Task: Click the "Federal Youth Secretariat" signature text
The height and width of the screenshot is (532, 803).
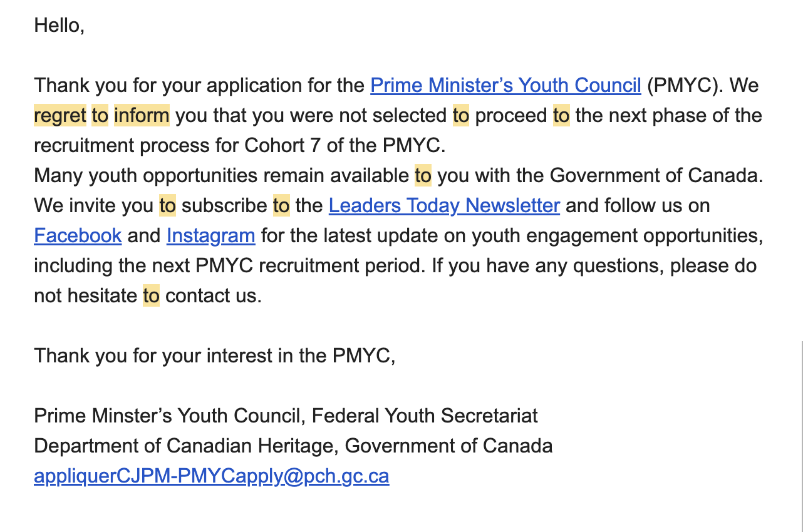Action: tap(425, 416)
